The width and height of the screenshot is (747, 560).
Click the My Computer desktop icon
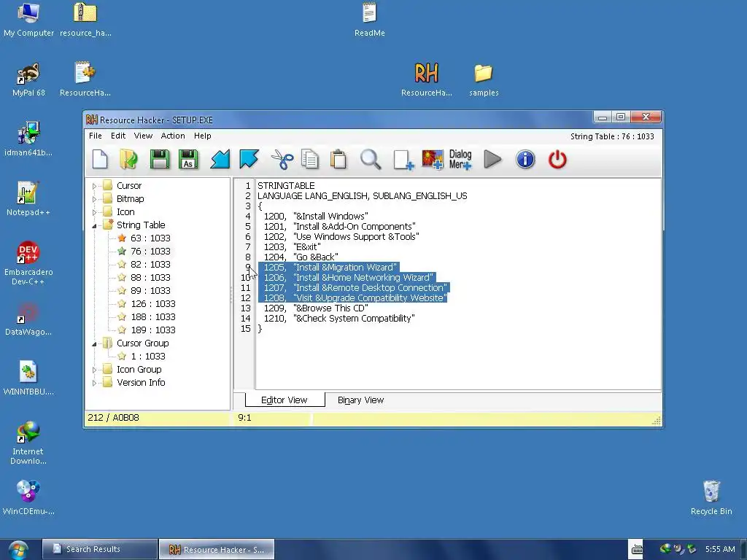pos(28,20)
